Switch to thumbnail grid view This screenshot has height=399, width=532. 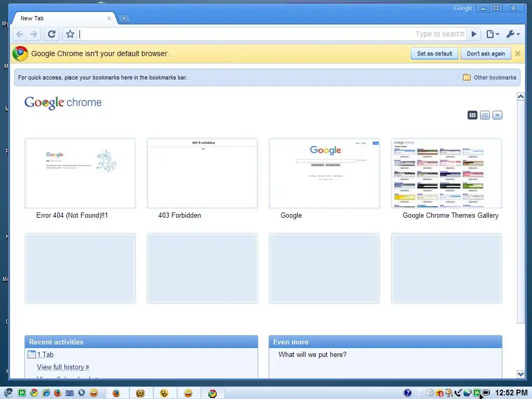(472, 115)
